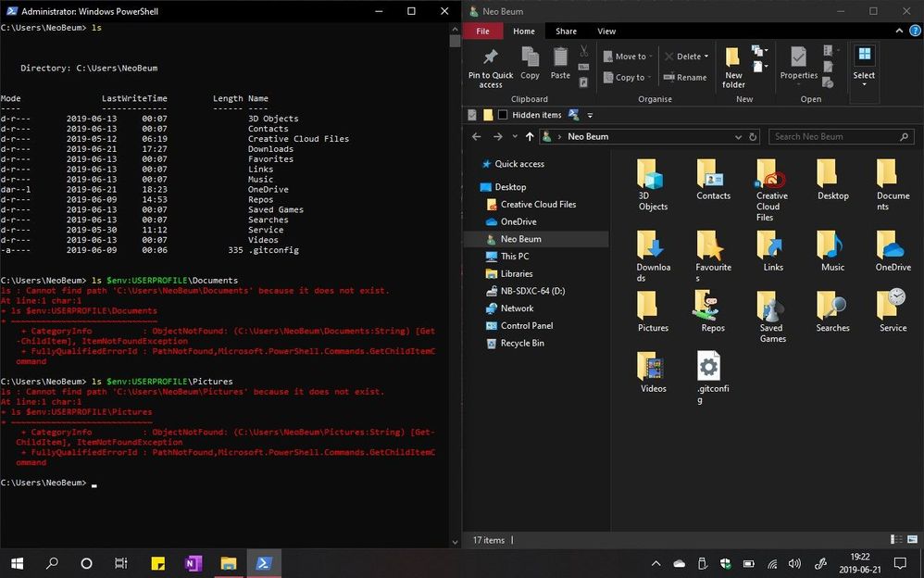Open the Copy to dropdown
Screen dimensions: 924x578
coord(628,77)
